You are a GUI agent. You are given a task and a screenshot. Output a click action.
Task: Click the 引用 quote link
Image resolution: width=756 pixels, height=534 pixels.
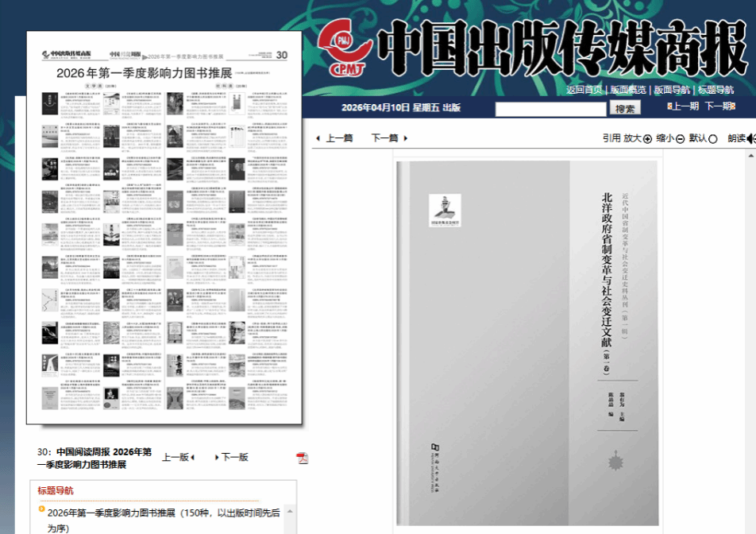[611, 138]
